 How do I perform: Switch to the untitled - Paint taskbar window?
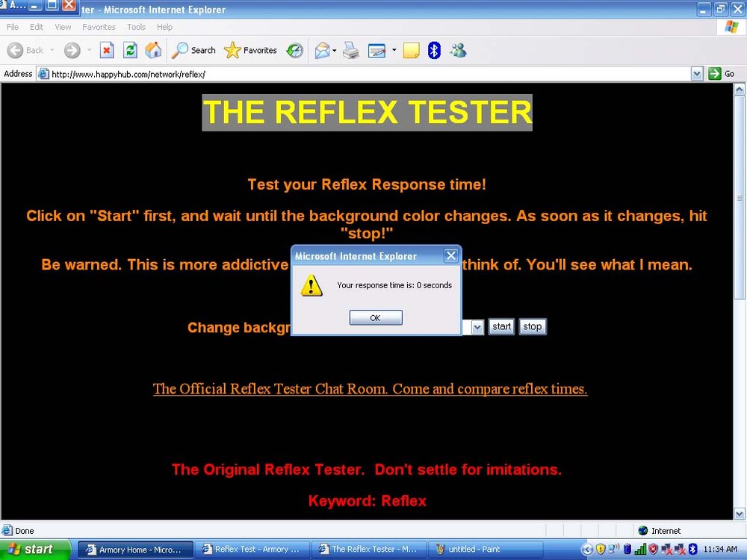click(x=485, y=550)
